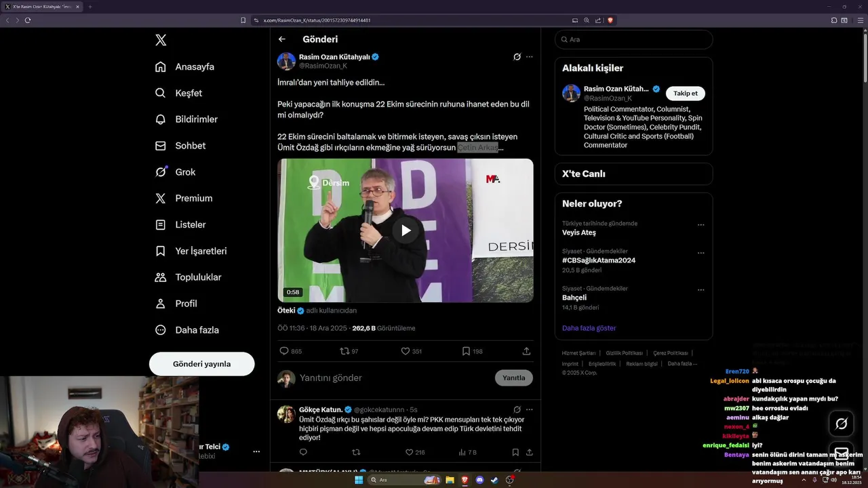The image size is (868, 488).
Task: Open Sohbet in the sidebar
Action: (x=180, y=146)
